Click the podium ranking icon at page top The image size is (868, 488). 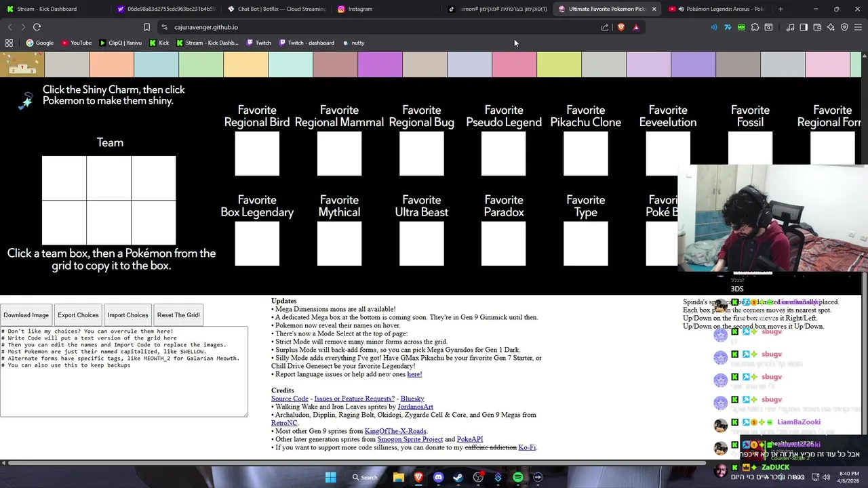coord(22,65)
